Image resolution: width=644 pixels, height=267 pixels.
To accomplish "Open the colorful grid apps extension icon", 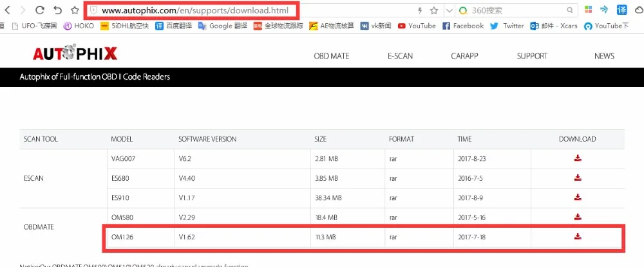I will pos(589,10).
